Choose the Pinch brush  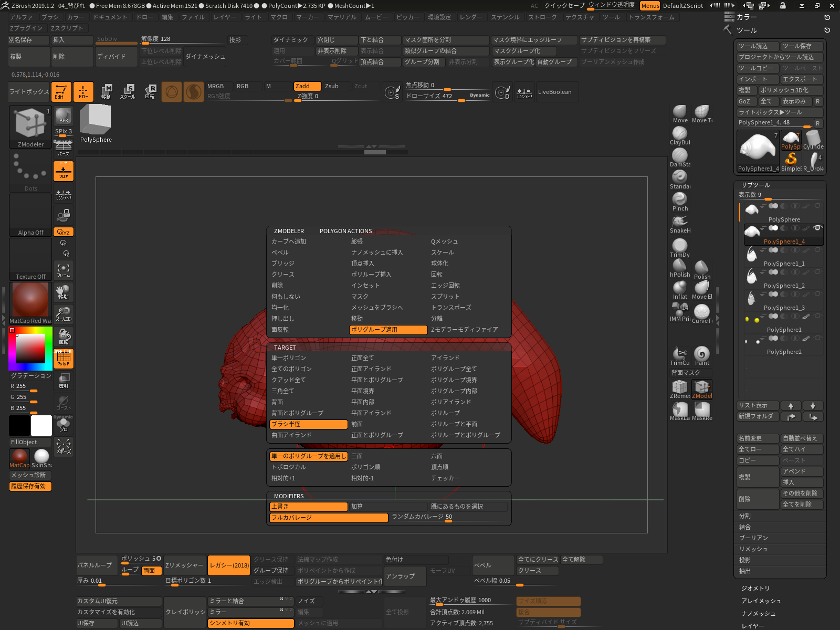click(x=680, y=202)
